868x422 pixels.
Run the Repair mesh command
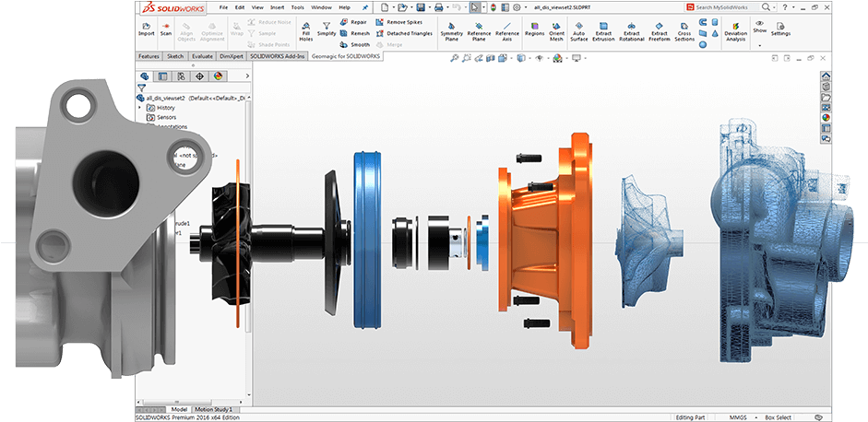353,22
